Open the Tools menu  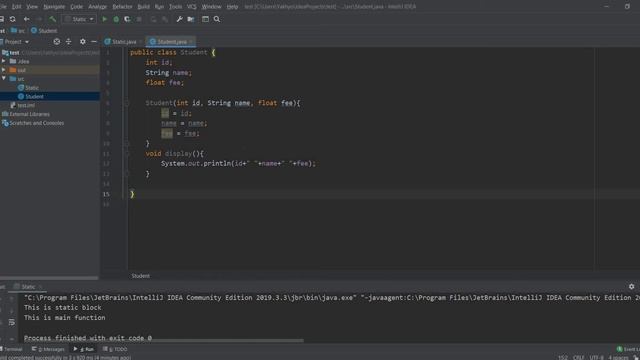[x=176, y=7]
